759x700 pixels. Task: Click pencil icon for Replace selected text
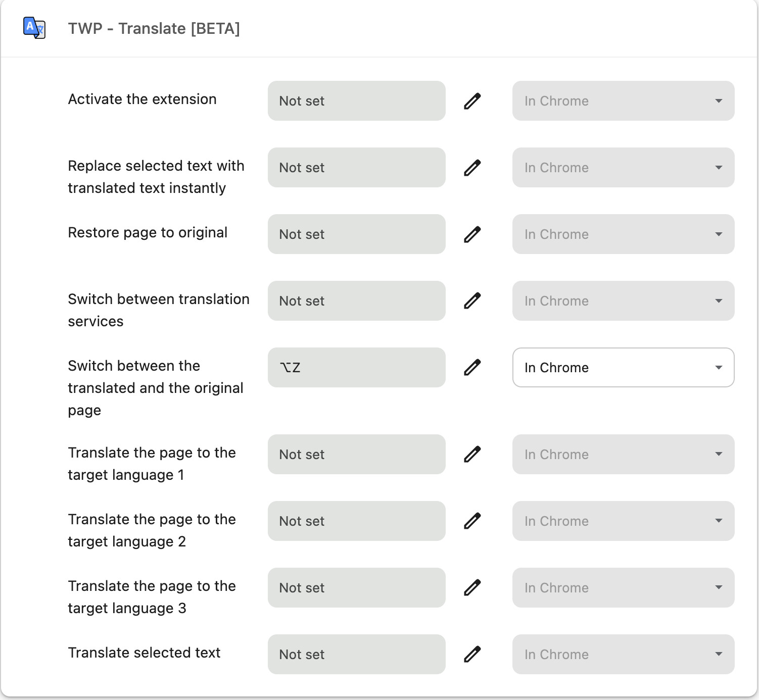(x=472, y=168)
